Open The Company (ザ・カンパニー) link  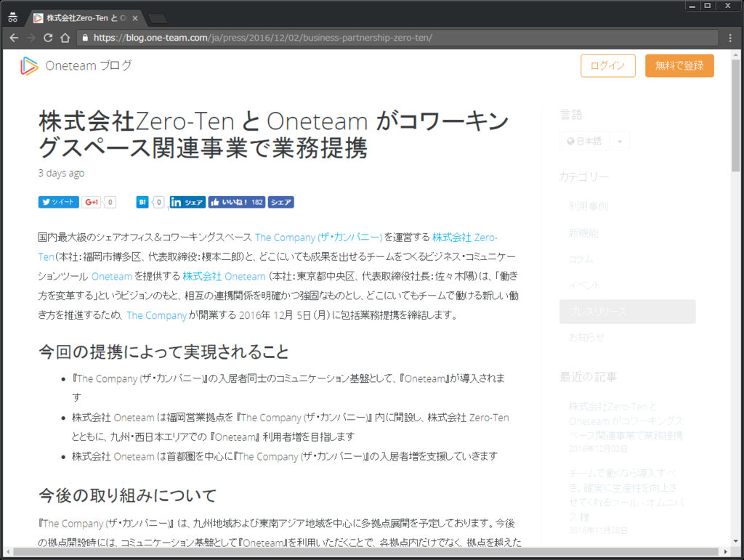coord(318,237)
